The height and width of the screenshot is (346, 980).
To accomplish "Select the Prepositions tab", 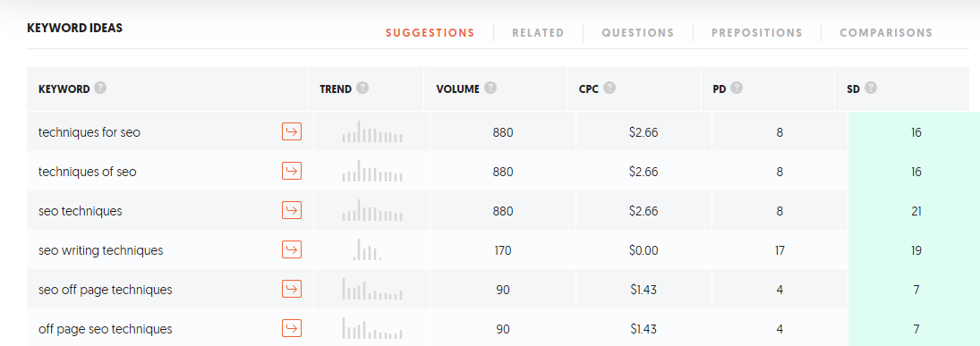I will (x=757, y=33).
